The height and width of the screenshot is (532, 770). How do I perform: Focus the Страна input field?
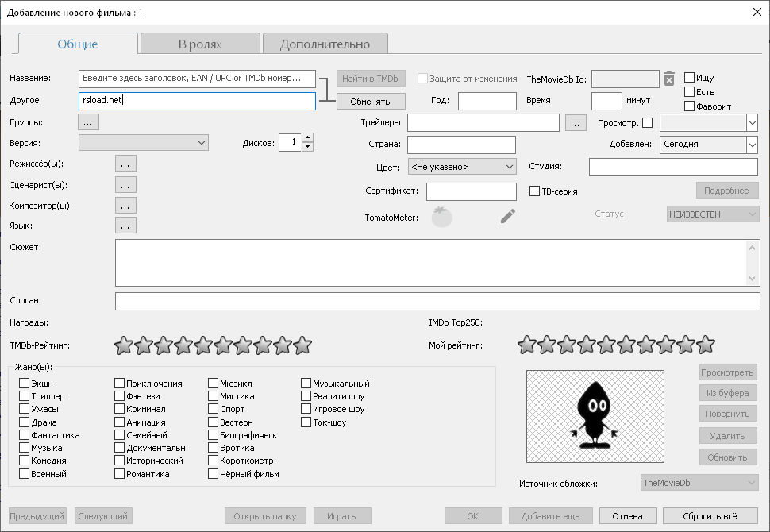click(462, 145)
